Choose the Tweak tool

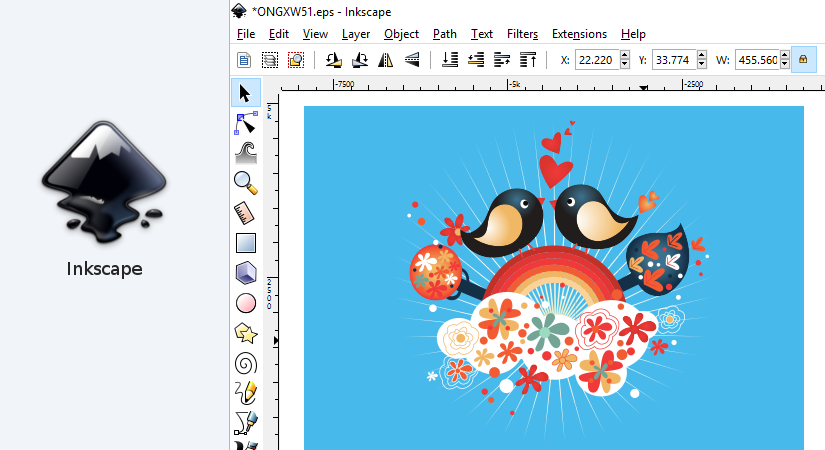tap(245, 153)
